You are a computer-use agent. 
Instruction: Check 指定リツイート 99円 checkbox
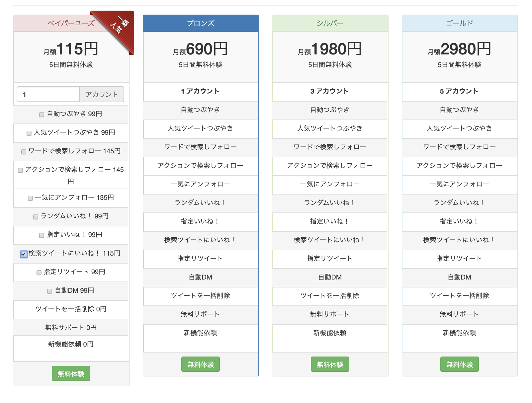(x=39, y=273)
